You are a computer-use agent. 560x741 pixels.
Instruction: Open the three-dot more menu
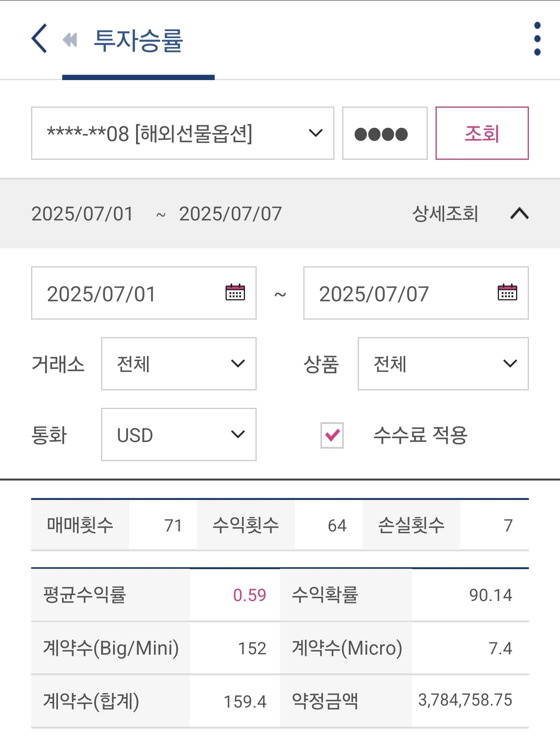point(537,38)
